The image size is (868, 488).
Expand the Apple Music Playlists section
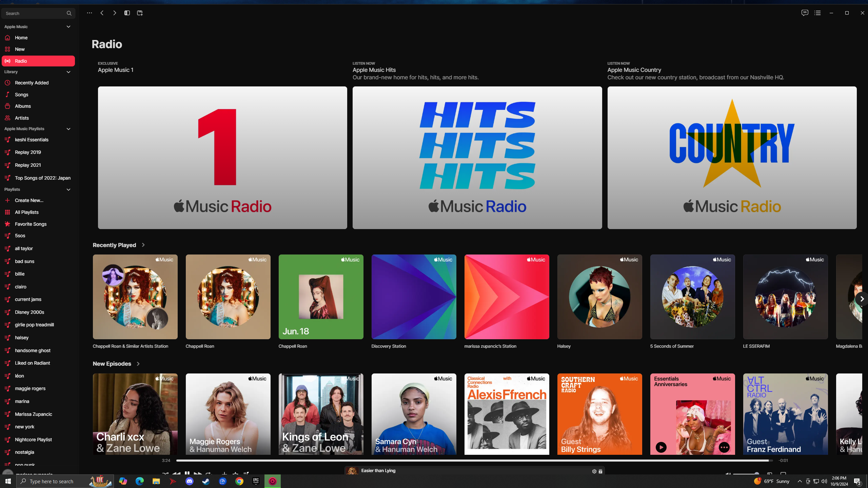pyautogui.click(x=67, y=129)
